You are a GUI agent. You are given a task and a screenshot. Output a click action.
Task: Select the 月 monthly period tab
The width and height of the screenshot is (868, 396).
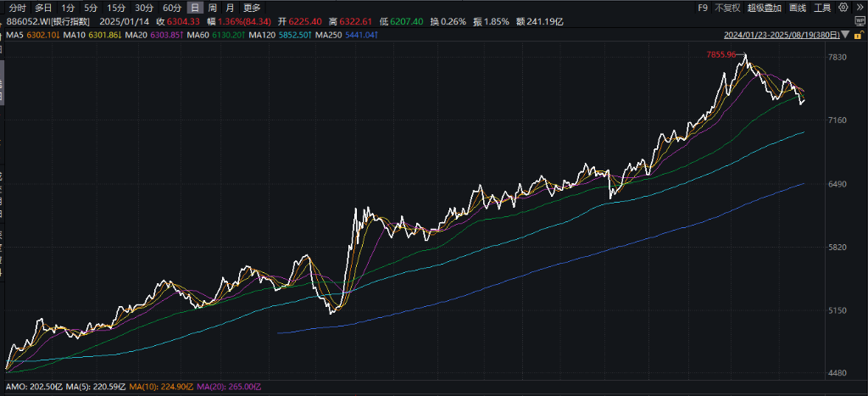(x=230, y=8)
